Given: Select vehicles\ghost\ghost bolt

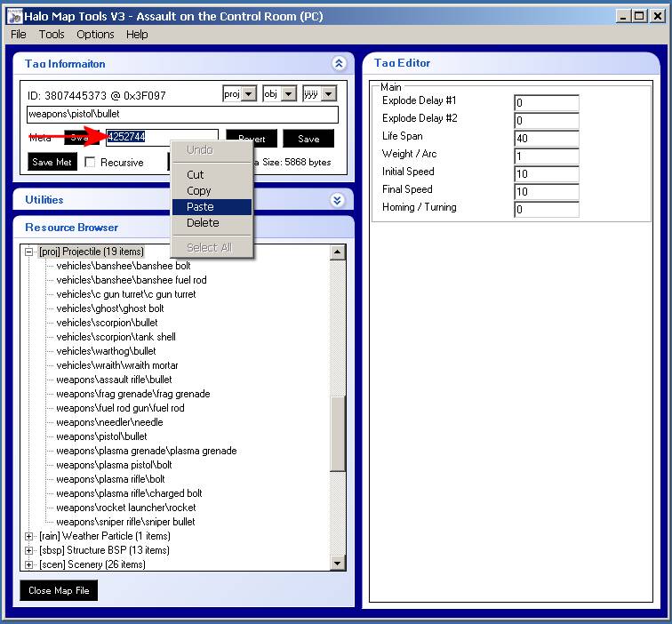Looking at the screenshot, I should pyautogui.click(x=110, y=308).
